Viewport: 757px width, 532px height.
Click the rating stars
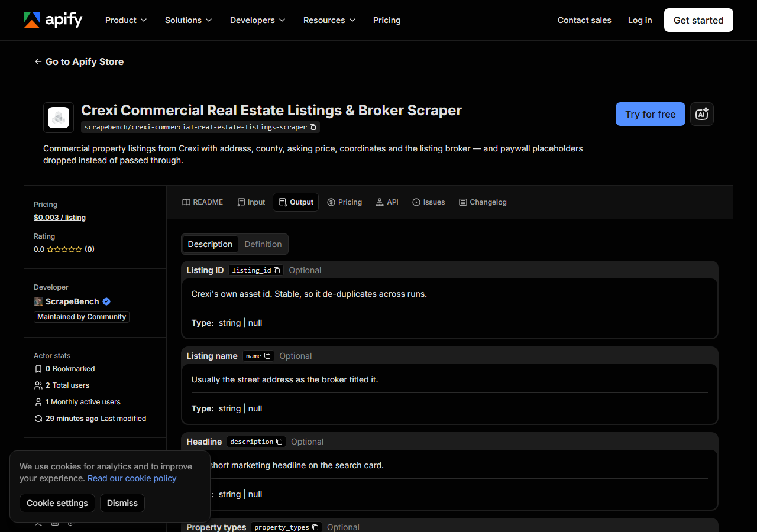(64, 249)
